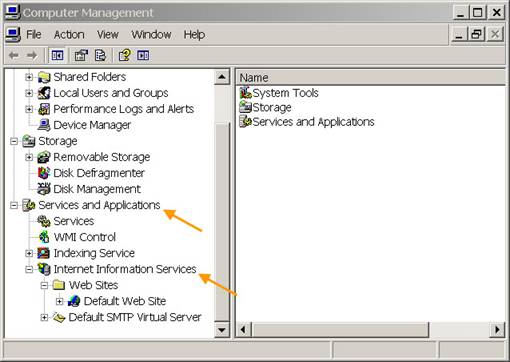Open Properties toolbar icon
This screenshot has height=362, width=510.
click(81, 55)
